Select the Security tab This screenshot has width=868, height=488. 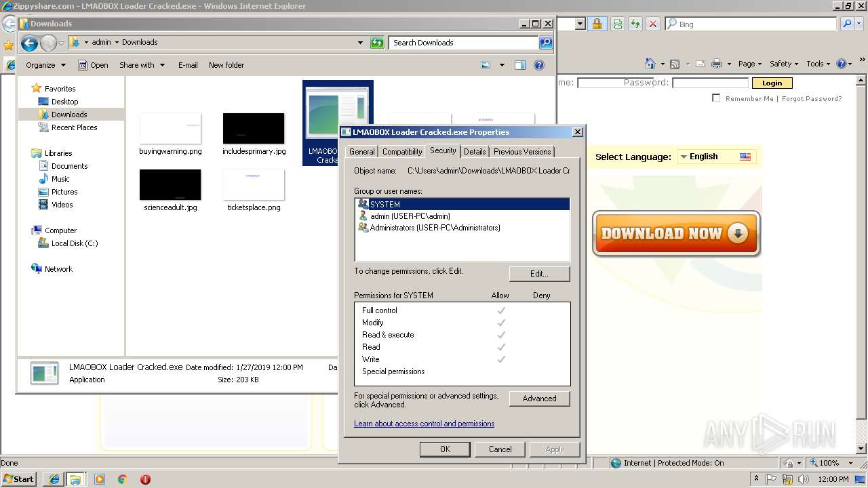tap(443, 150)
